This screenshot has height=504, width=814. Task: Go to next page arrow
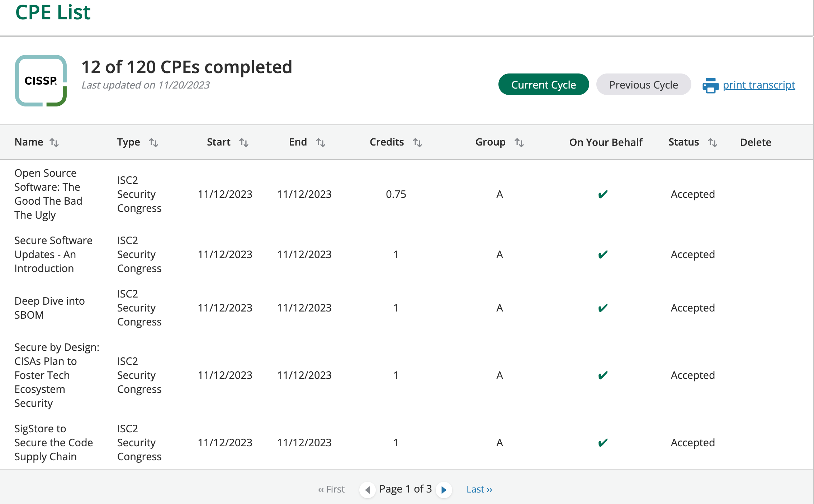(444, 490)
